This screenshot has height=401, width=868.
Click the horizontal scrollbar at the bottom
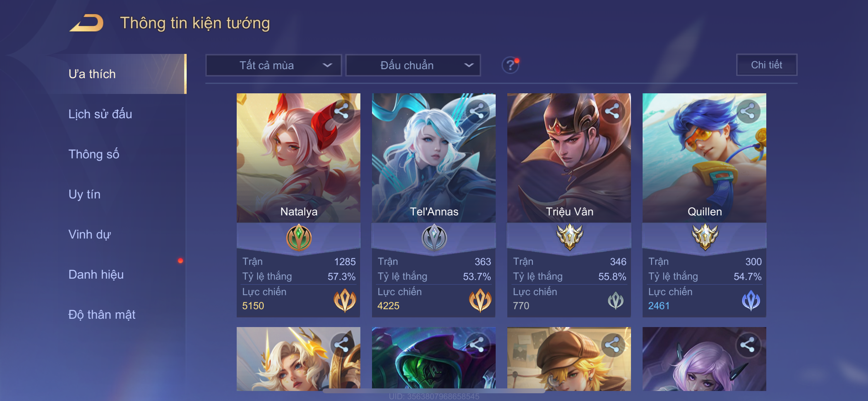tap(434, 391)
